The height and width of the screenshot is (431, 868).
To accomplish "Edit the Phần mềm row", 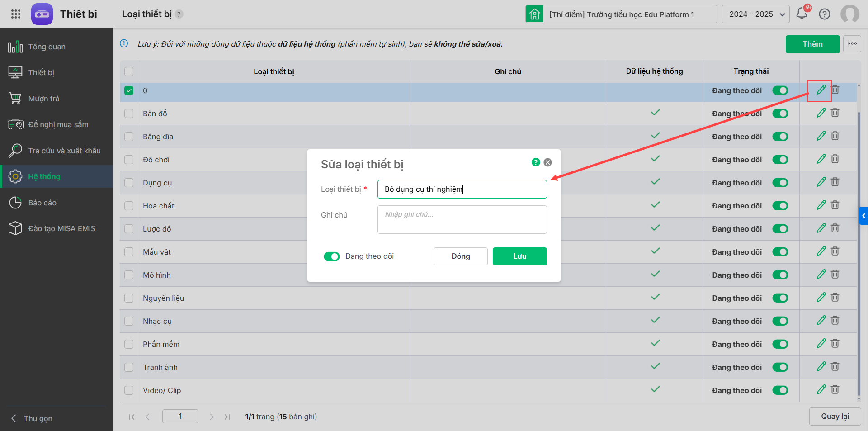I will [x=821, y=344].
